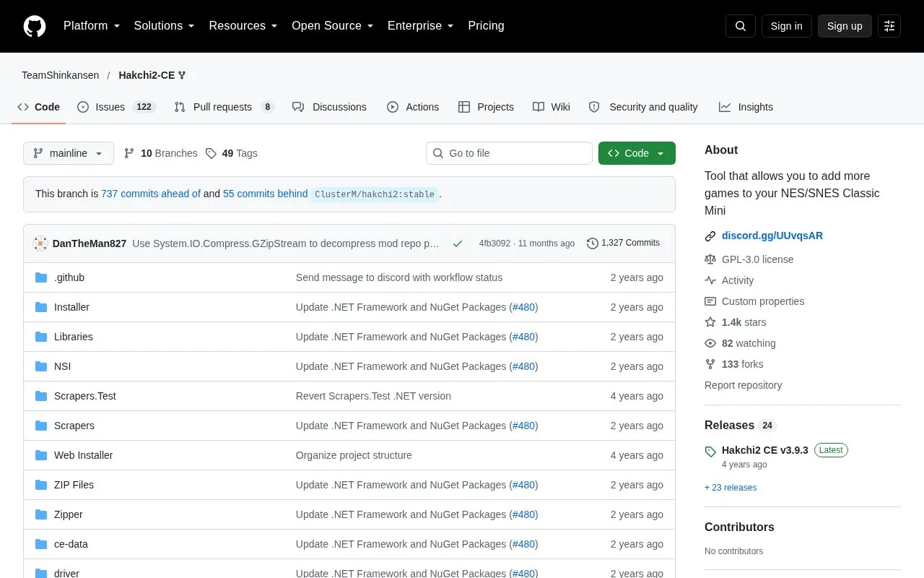Click the + 23 releases link
The width and height of the screenshot is (924, 578).
pyautogui.click(x=731, y=488)
